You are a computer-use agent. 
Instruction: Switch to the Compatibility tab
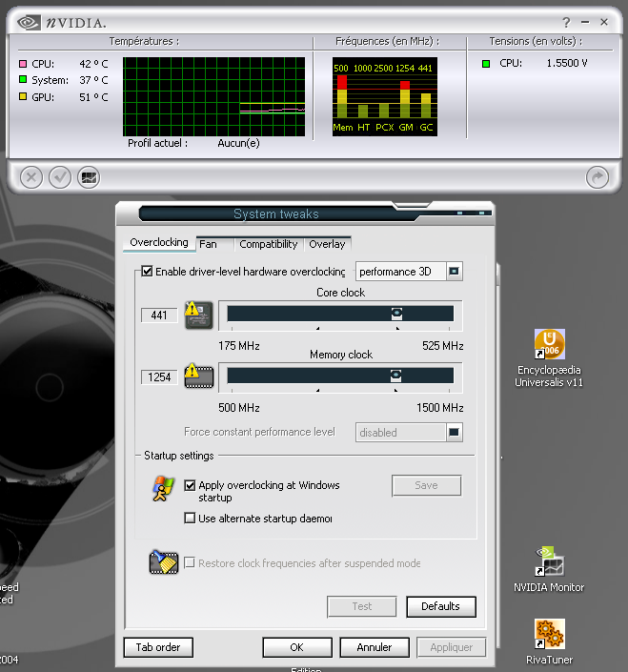coord(268,244)
